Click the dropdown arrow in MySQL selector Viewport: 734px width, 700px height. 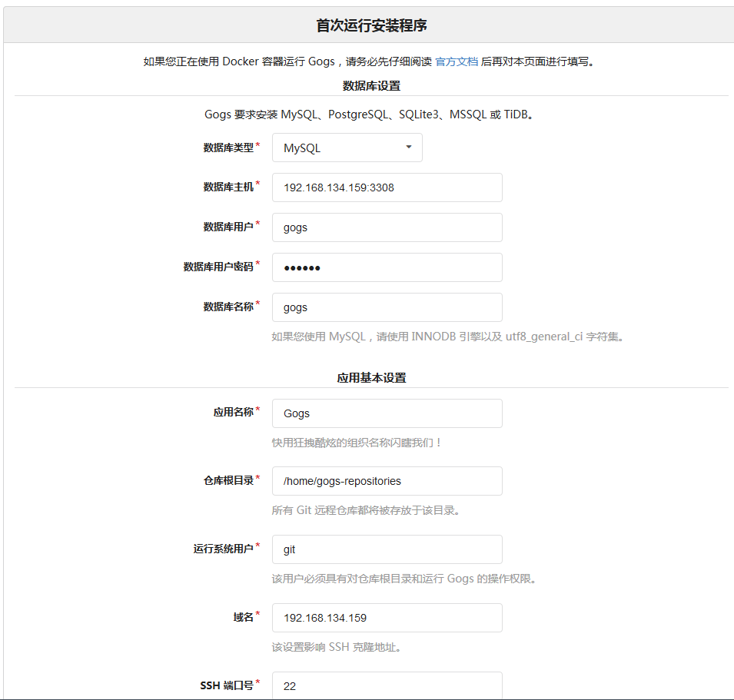click(409, 148)
